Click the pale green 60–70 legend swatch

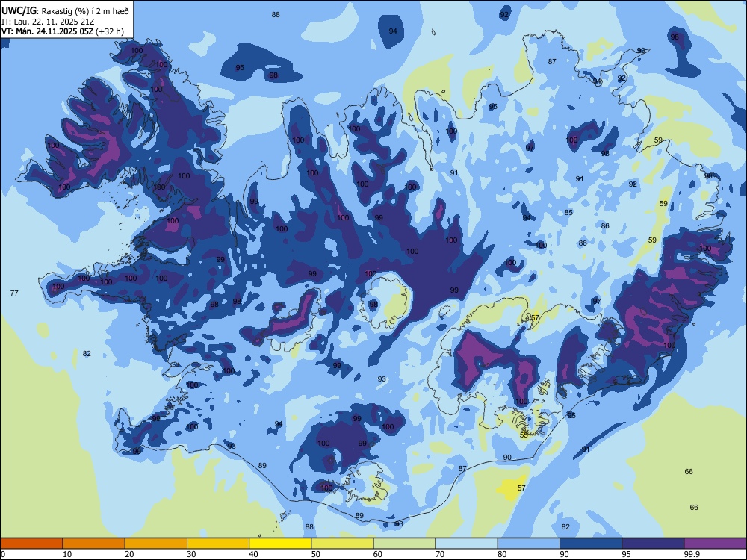404,544
